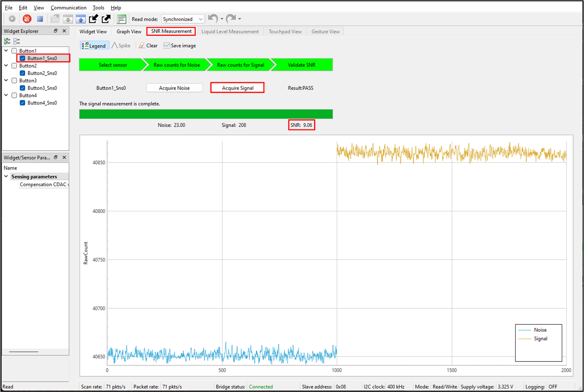Click the green log-lines icon in toolbar
This screenshot has width=584, height=392.
[121, 19]
